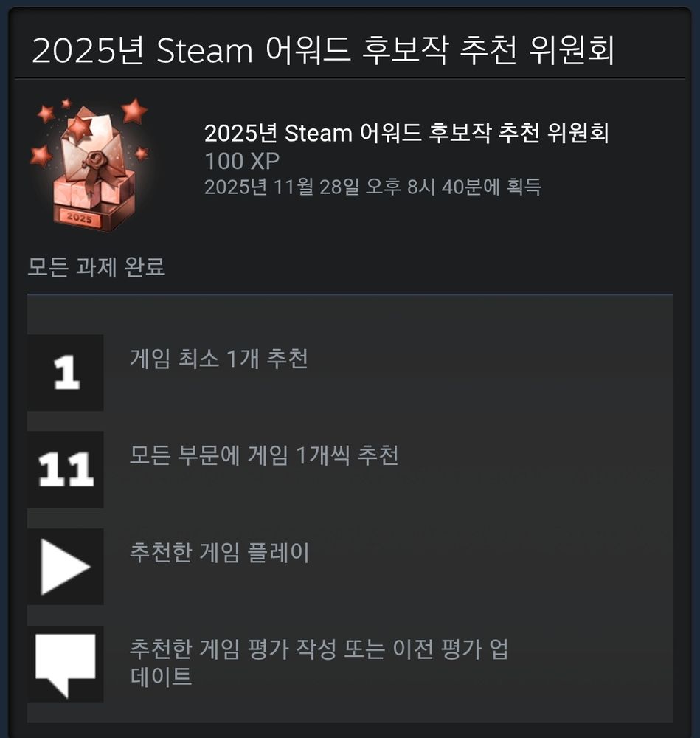Image resolution: width=700 pixels, height=738 pixels.
Task: Click the speech bubble review icon
Action: point(66,664)
